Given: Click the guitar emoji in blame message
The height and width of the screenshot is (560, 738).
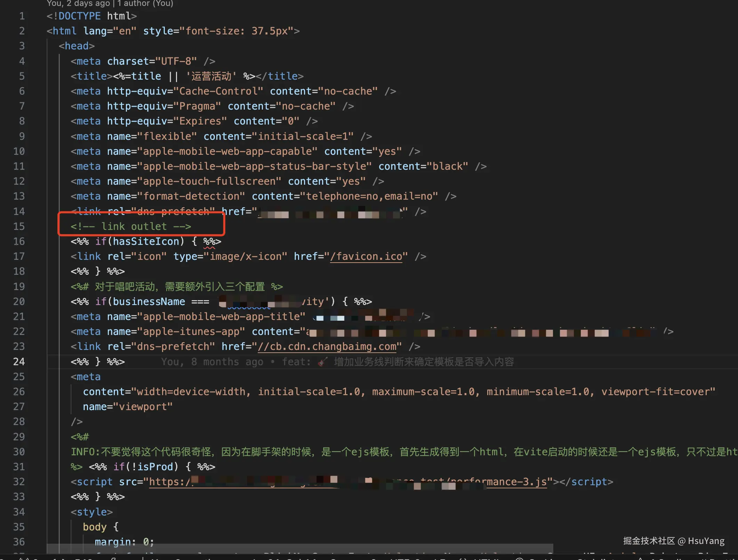Looking at the screenshot, I should click(x=322, y=362).
